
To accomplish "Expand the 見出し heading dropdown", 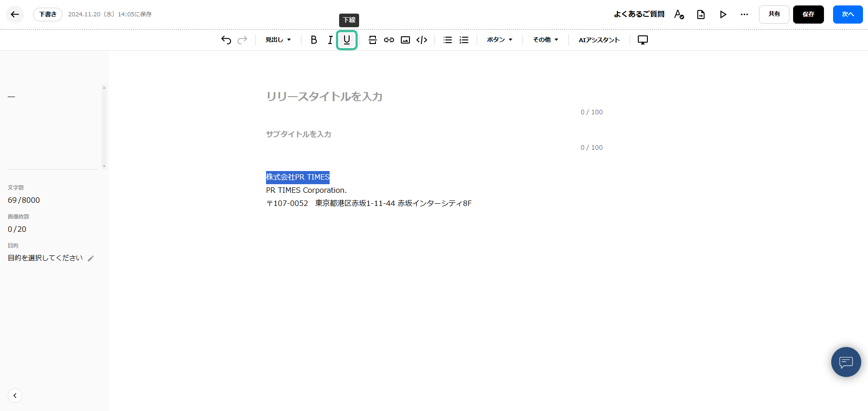I will click(x=278, y=40).
